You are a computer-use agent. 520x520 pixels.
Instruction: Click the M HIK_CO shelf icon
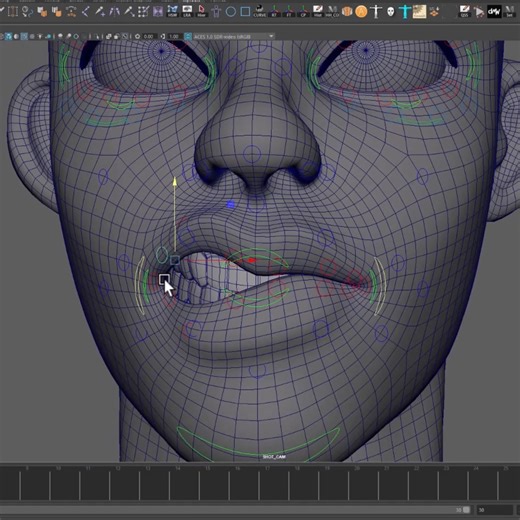(x=332, y=11)
